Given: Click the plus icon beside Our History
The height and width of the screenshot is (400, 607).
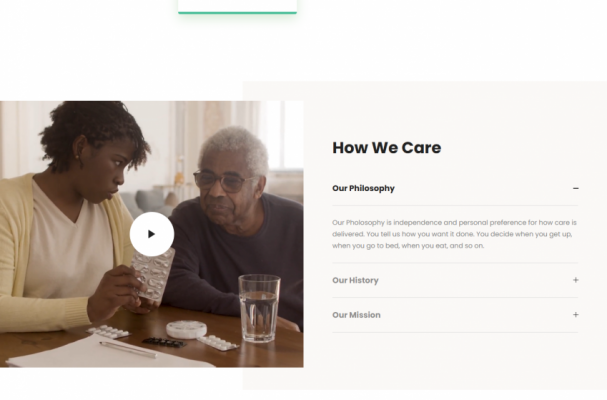Looking at the screenshot, I should point(576,280).
